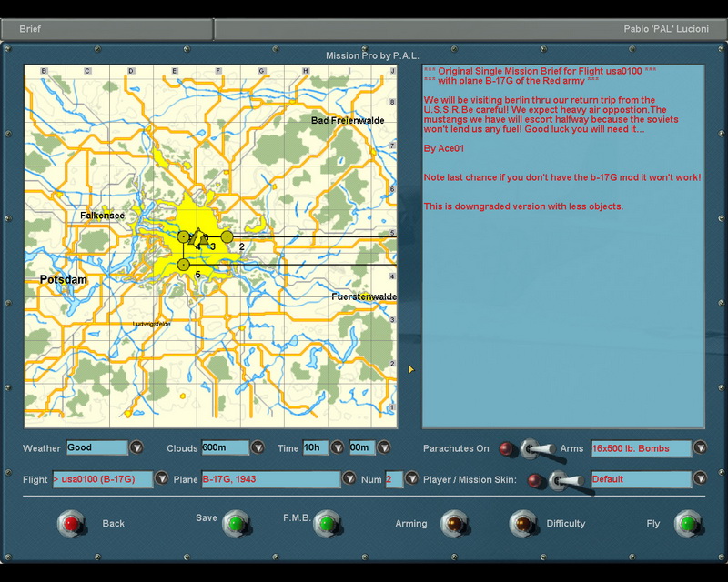728x582 pixels.
Task: Open the Time hours dropdown arrow
Action: [x=337, y=447]
